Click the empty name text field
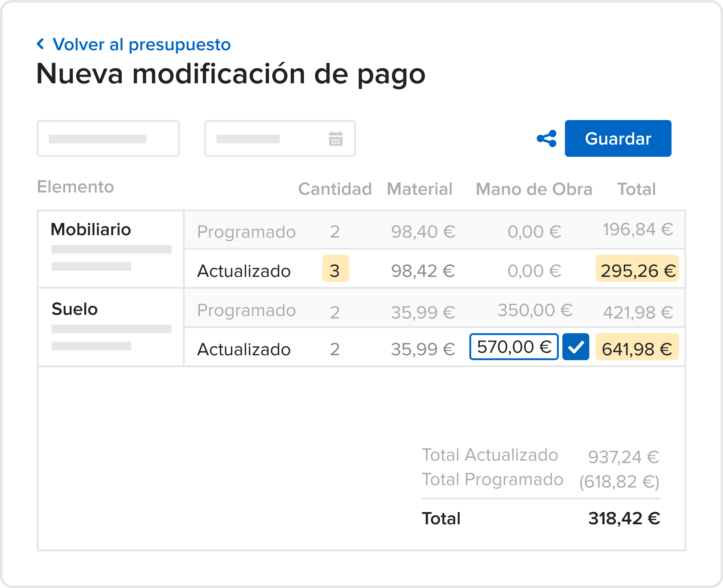723x588 pixels. (x=108, y=138)
